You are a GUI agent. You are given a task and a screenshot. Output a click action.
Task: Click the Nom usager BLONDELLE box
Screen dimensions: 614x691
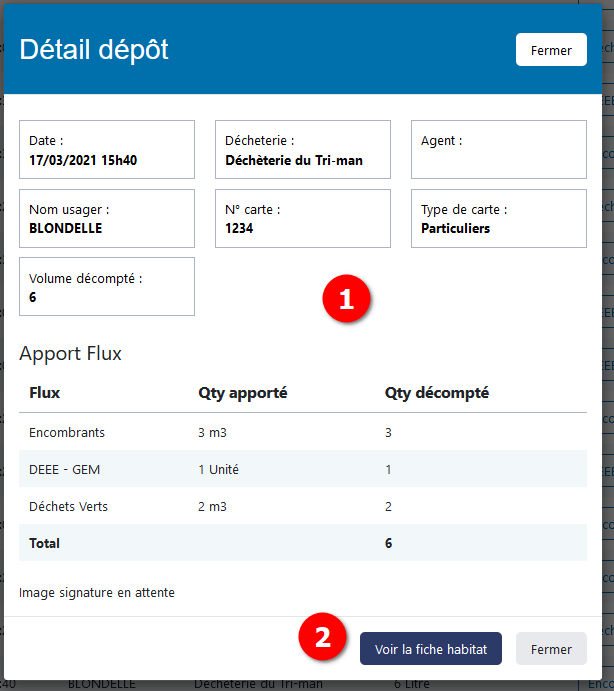click(107, 218)
